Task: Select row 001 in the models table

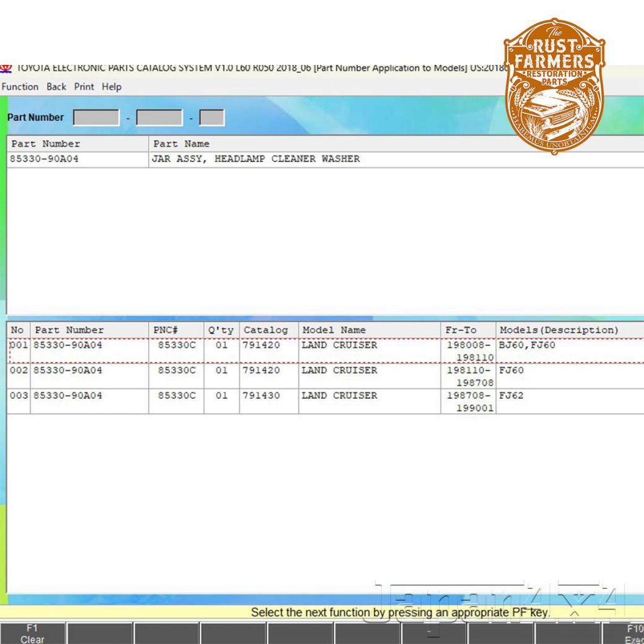Action: [x=325, y=350]
